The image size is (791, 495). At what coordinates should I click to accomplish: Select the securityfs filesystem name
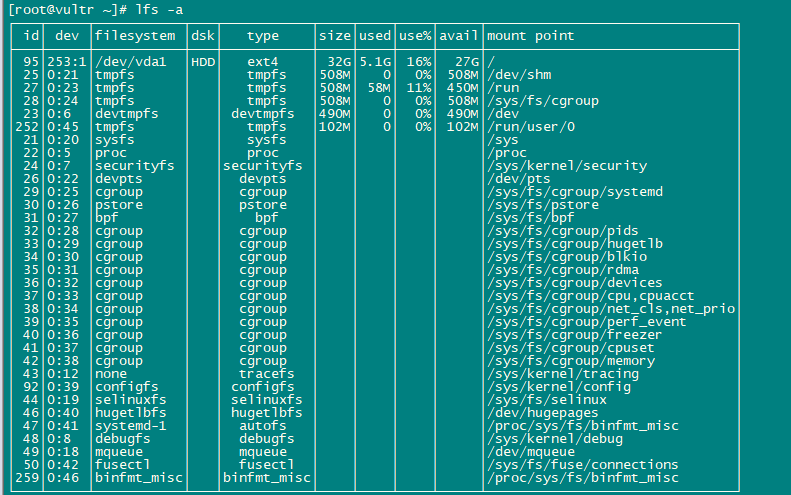[x=135, y=166]
